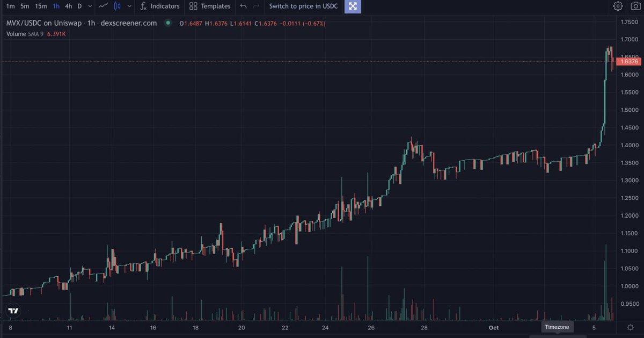644x338 pixels.
Task: Click the Timezone button
Action: pos(558,327)
